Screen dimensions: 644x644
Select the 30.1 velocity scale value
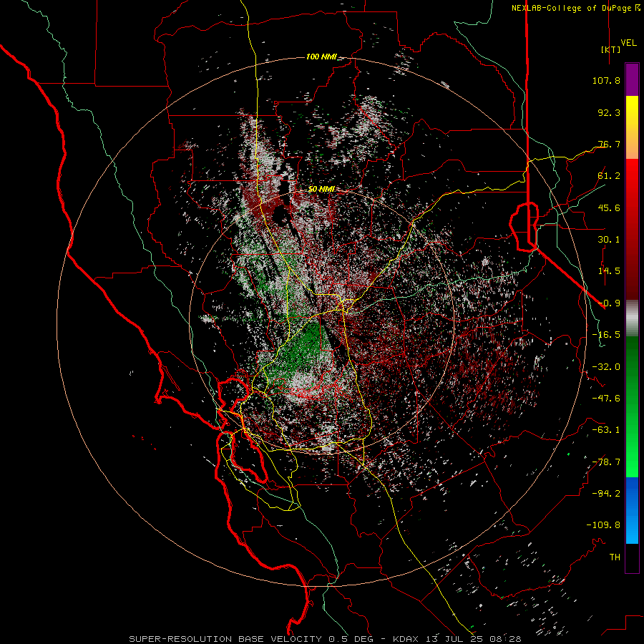click(609, 240)
